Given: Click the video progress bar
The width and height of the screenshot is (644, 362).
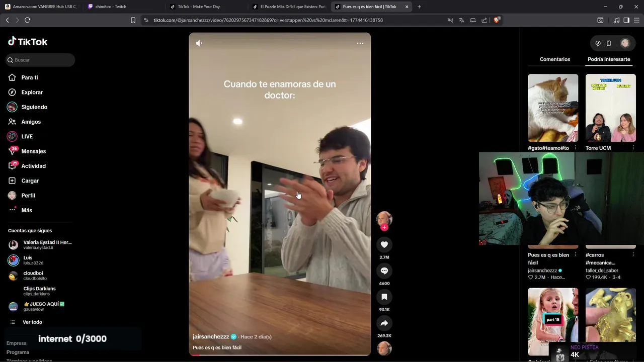Looking at the screenshot, I should 280,355.
